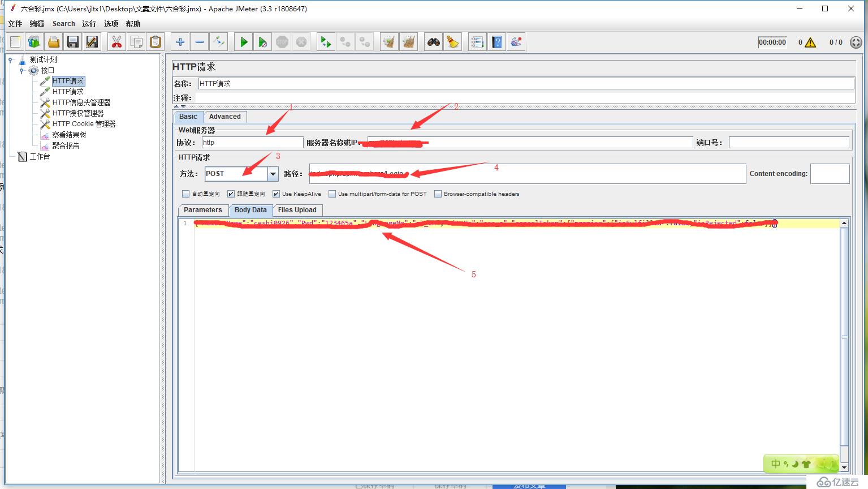868x489 pixels.
Task: Click the grey Shutdown X icon
Action: (301, 42)
